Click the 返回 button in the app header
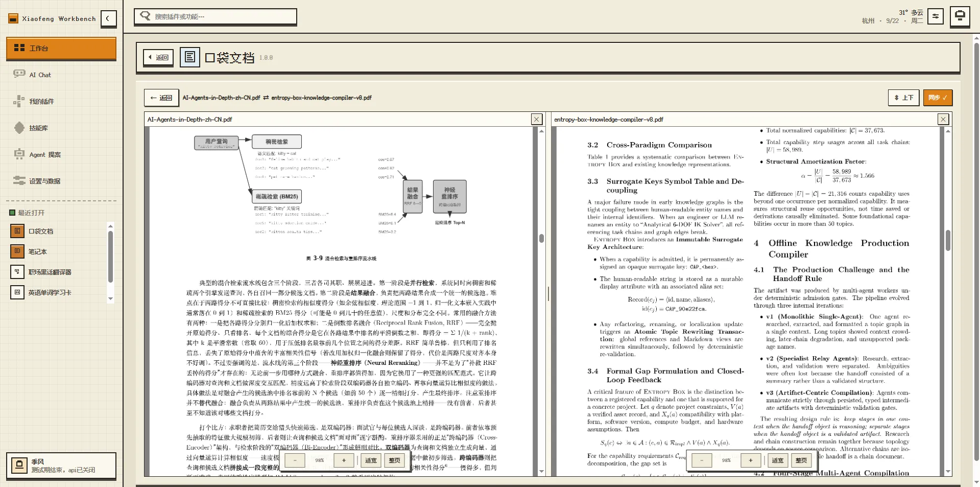This screenshot has width=980, height=487. [x=158, y=57]
